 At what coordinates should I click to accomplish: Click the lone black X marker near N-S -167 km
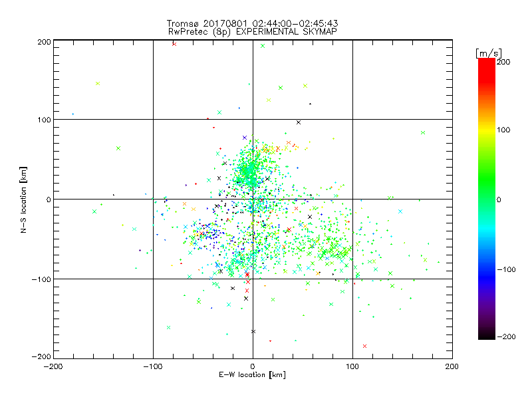(x=253, y=331)
